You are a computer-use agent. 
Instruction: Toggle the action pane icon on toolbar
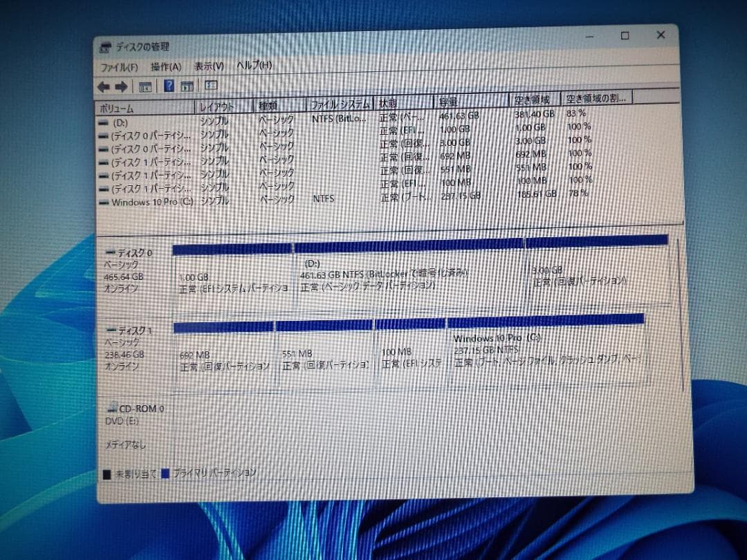coord(187,84)
